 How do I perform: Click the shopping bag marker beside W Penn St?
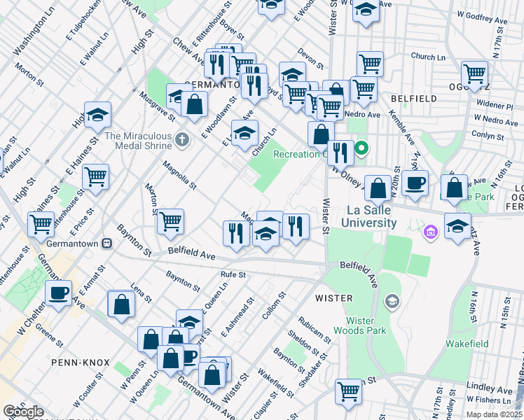(151, 339)
